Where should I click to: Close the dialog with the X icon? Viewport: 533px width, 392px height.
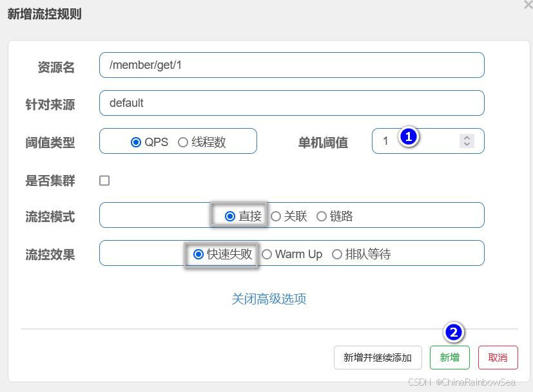[528, 5]
